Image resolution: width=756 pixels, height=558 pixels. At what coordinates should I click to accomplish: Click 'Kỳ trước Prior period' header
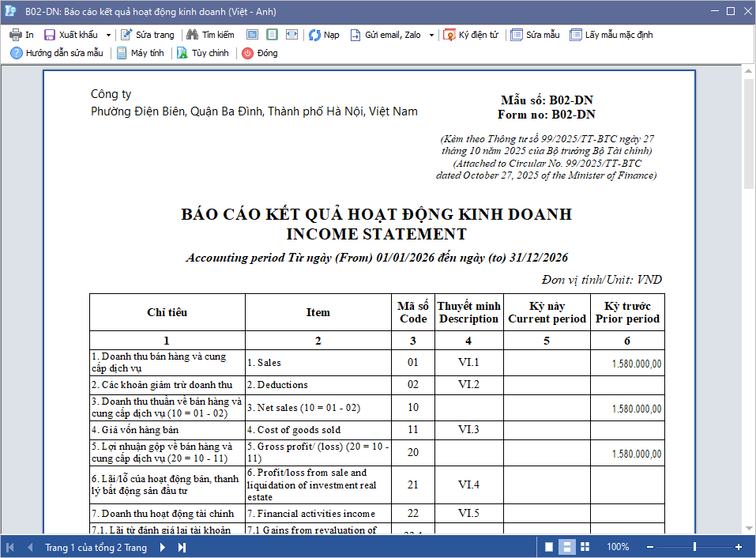[x=627, y=312]
